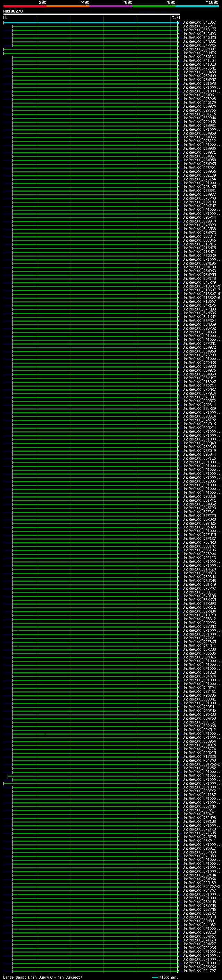
Task: Select the UniRef100_B4IKN2 label
Action: 199,316
